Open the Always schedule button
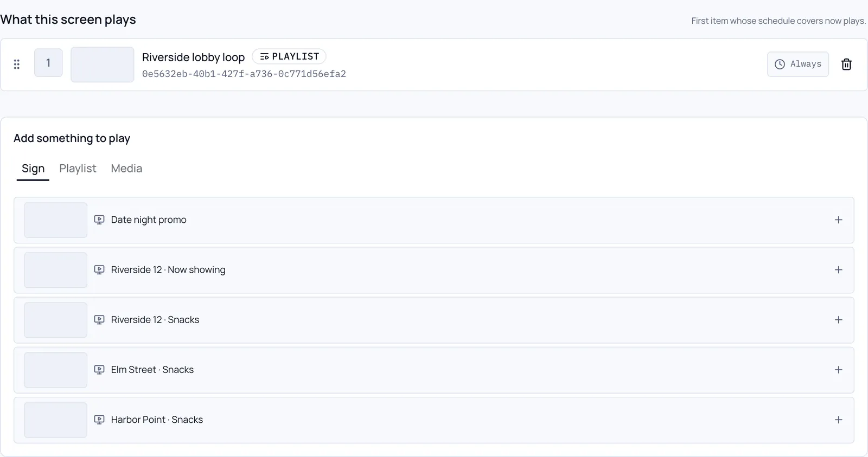The width and height of the screenshot is (868, 457). 798,65
